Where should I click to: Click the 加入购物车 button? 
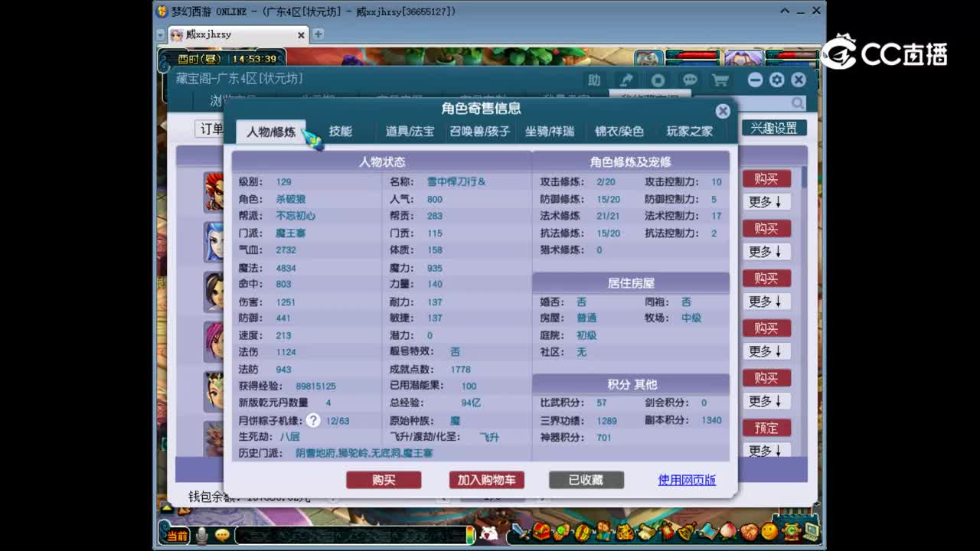tap(486, 480)
